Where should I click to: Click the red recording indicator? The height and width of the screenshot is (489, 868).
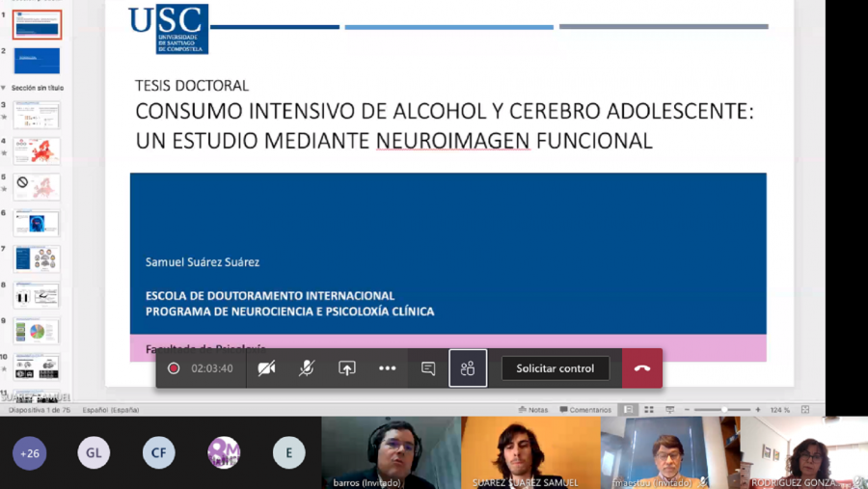click(x=174, y=368)
